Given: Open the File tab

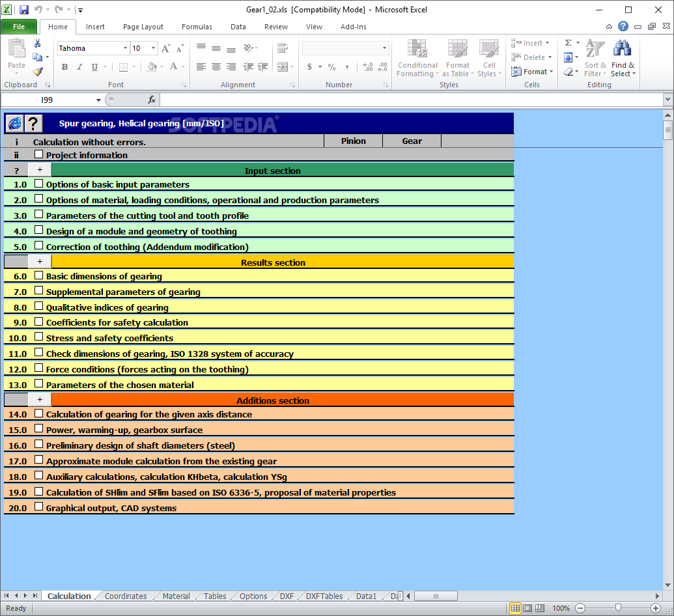Looking at the screenshot, I should click(19, 27).
